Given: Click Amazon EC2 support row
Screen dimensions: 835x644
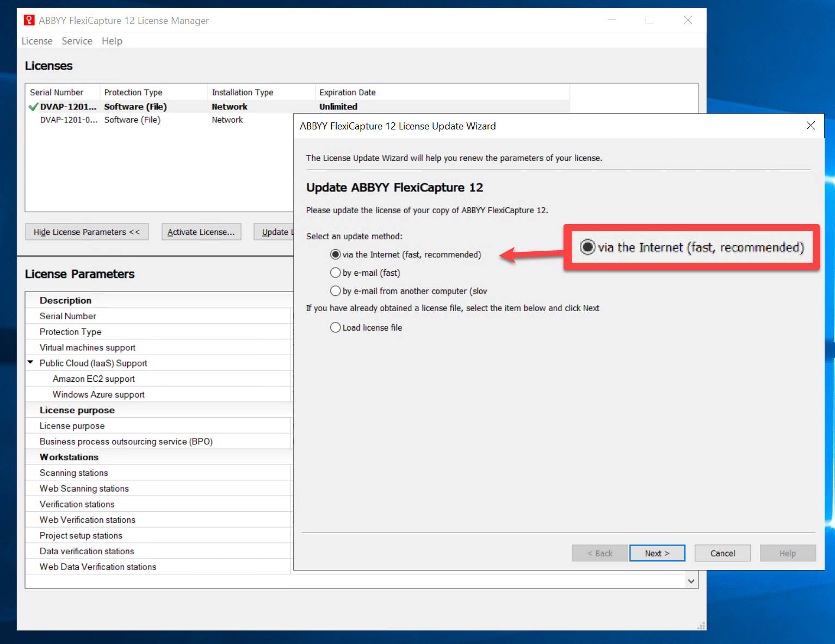Looking at the screenshot, I should (158, 379).
